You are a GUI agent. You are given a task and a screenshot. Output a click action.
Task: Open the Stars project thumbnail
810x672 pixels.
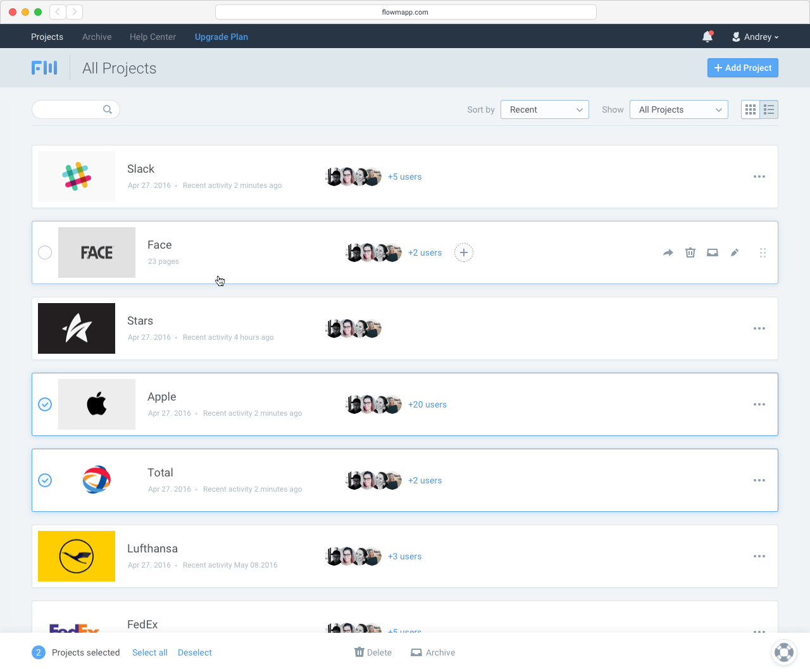(77, 328)
